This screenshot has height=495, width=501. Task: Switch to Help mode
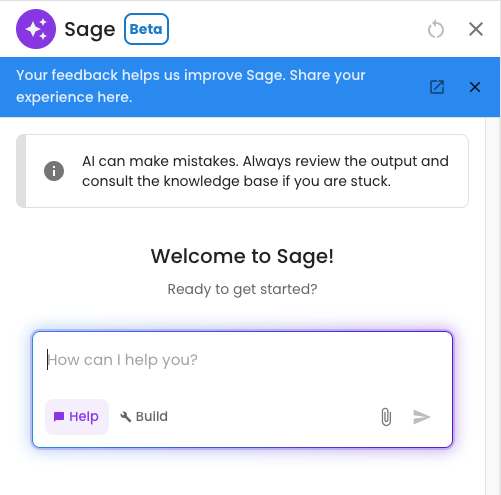click(77, 417)
